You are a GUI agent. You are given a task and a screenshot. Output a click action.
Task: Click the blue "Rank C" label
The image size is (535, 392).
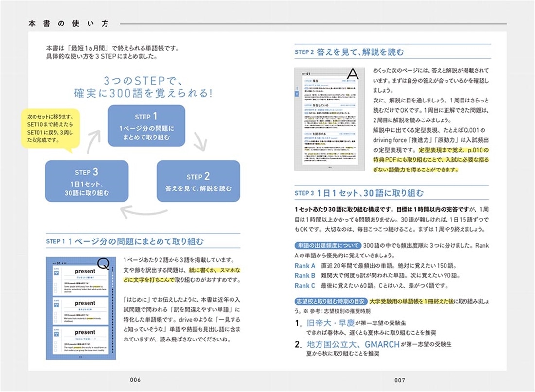(304, 285)
